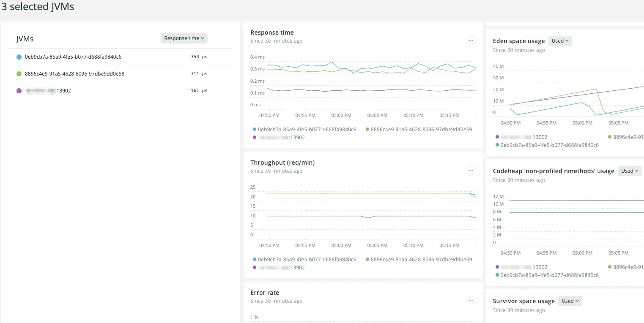The width and height of the screenshot is (644, 323).
Task: Open the Error rate chart options ellipsis menu
Action: click(471, 300)
